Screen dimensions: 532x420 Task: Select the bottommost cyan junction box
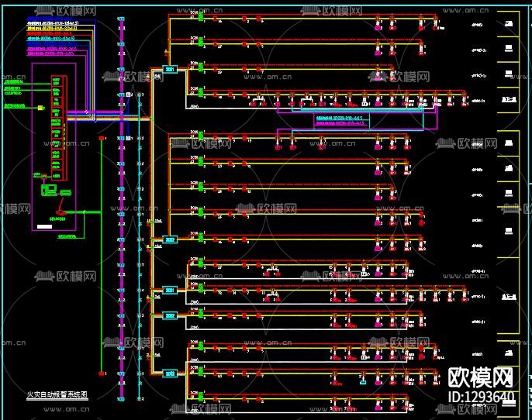point(170,374)
